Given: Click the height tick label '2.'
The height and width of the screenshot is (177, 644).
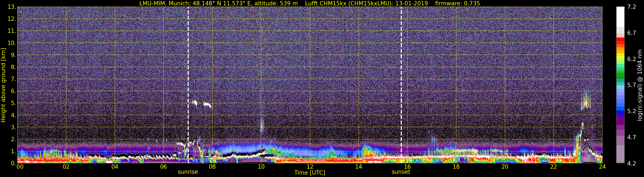Looking at the screenshot, I should (x=13, y=139).
